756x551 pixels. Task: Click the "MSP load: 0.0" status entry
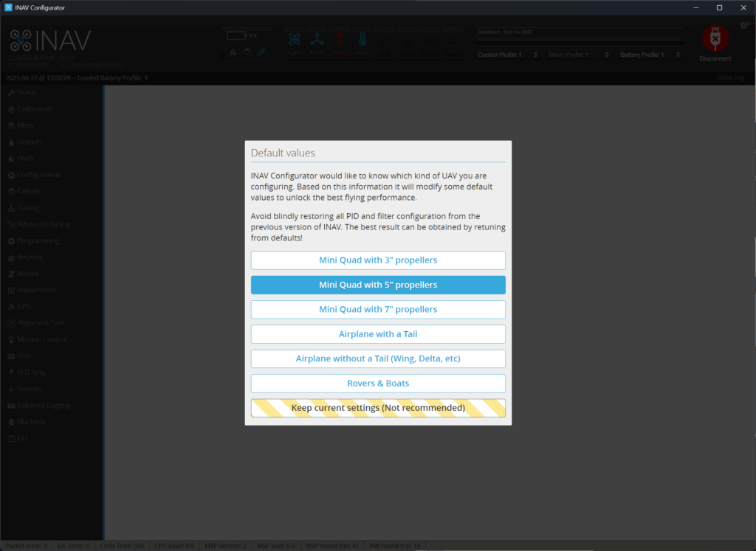(276, 546)
